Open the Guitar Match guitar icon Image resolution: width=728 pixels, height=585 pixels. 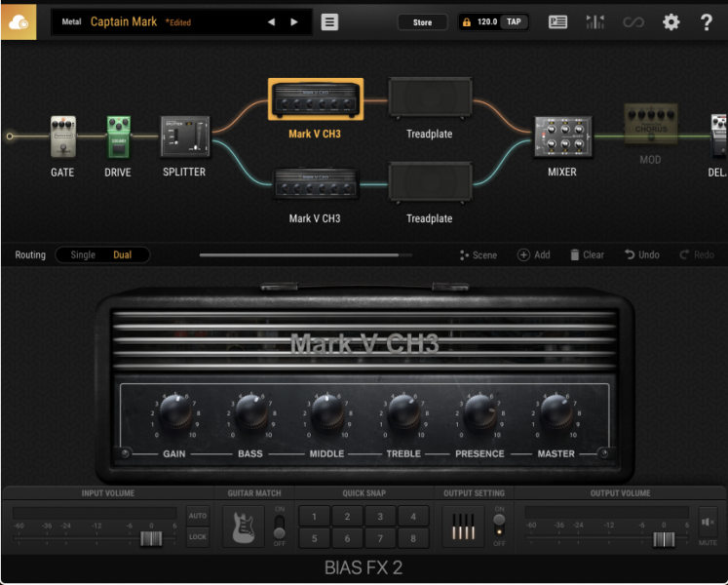coord(244,526)
